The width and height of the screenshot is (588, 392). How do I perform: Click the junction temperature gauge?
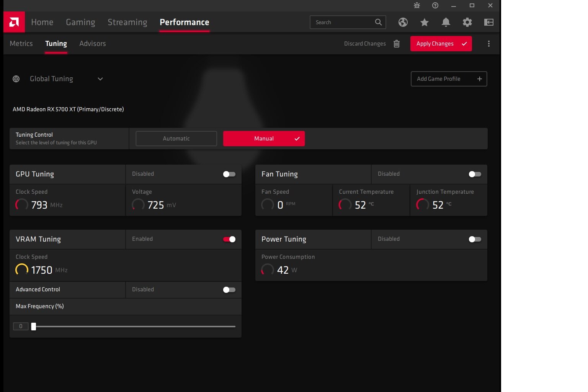click(x=423, y=205)
